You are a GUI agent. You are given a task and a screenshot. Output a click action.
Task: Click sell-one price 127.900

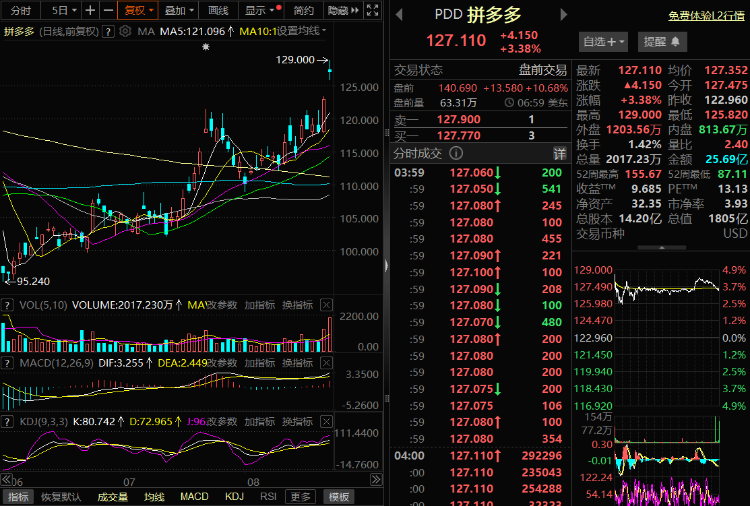tap(459, 120)
